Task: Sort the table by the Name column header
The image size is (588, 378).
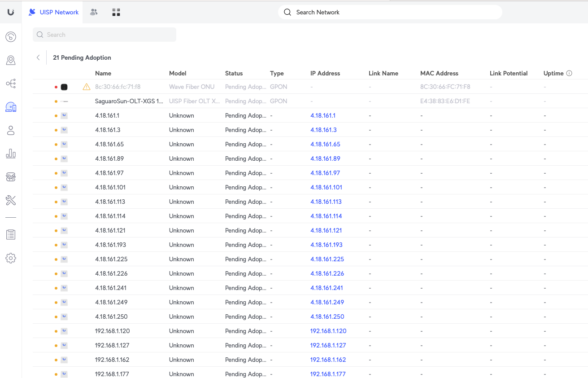Action: click(103, 73)
